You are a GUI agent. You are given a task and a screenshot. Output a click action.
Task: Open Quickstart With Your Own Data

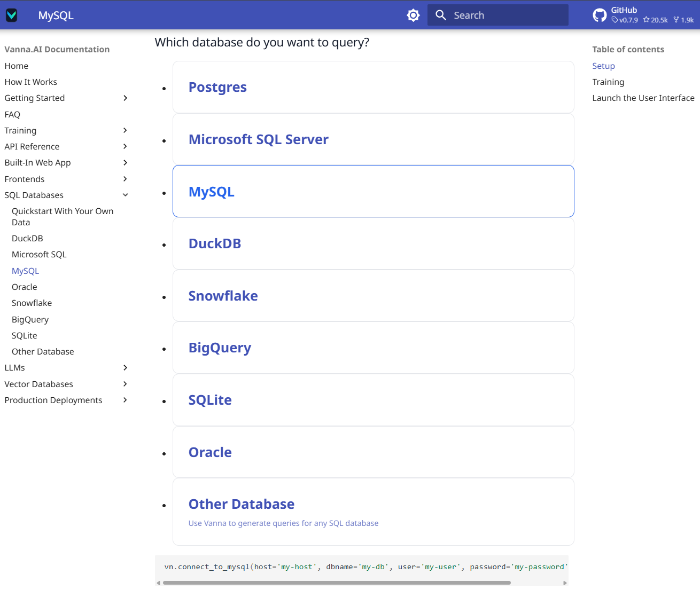[63, 217]
